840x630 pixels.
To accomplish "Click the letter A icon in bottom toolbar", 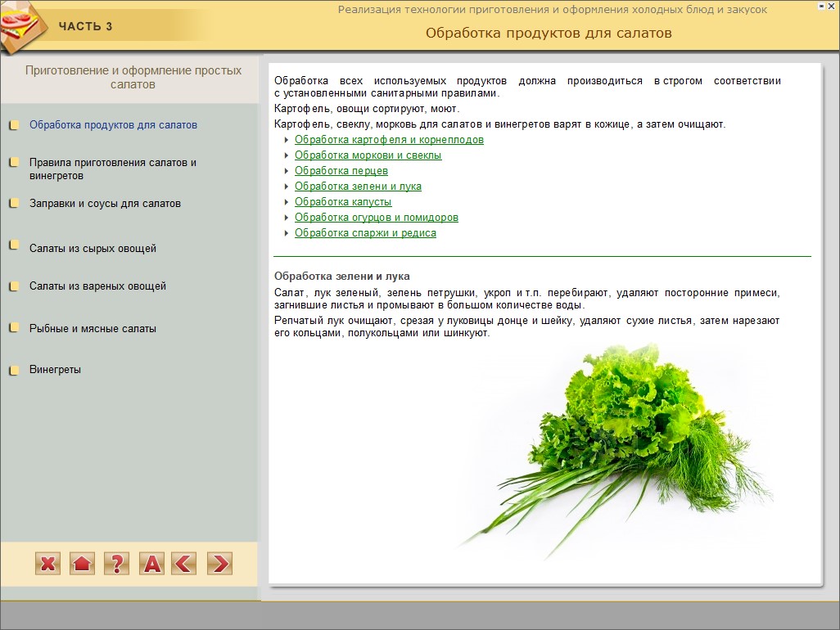I will (x=151, y=563).
